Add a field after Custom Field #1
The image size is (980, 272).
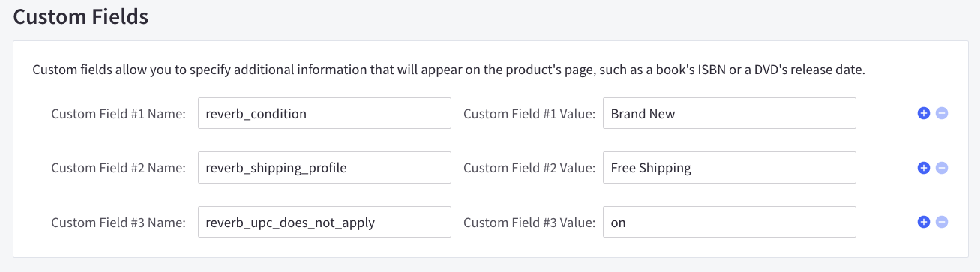(924, 114)
